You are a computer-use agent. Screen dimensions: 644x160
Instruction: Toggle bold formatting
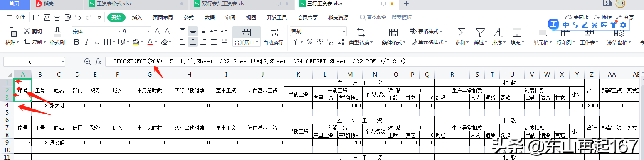[76, 42]
